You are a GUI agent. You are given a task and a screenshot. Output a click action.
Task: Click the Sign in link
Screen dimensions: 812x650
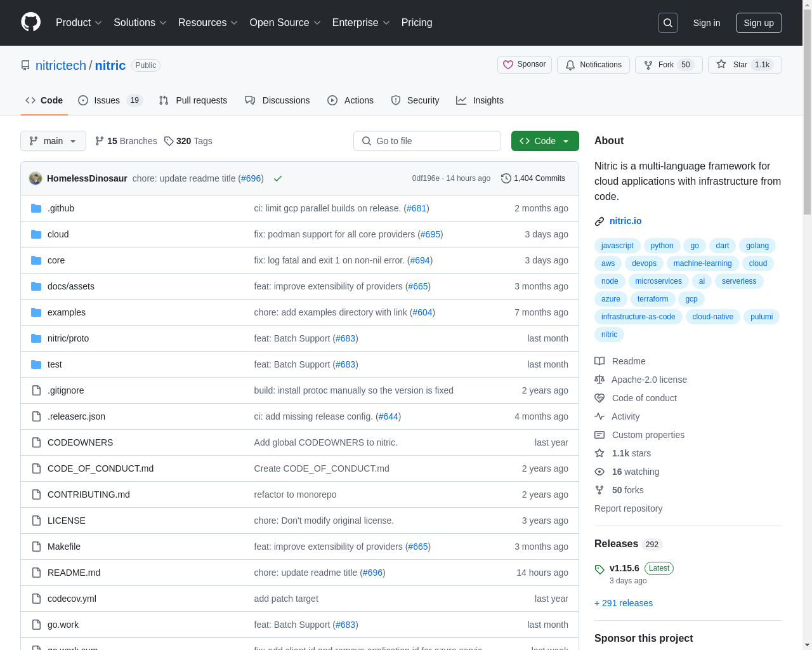point(707,23)
